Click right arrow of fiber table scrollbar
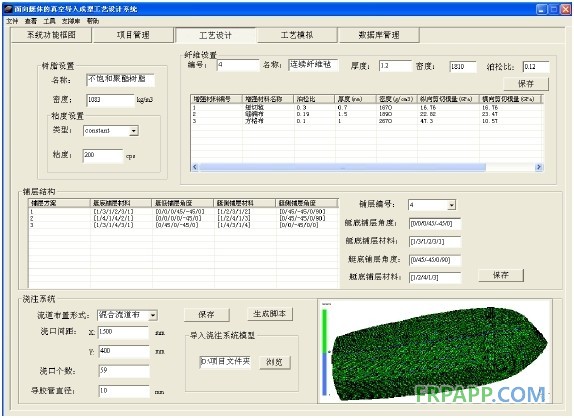574x418 pixels. tap(538, 167)
